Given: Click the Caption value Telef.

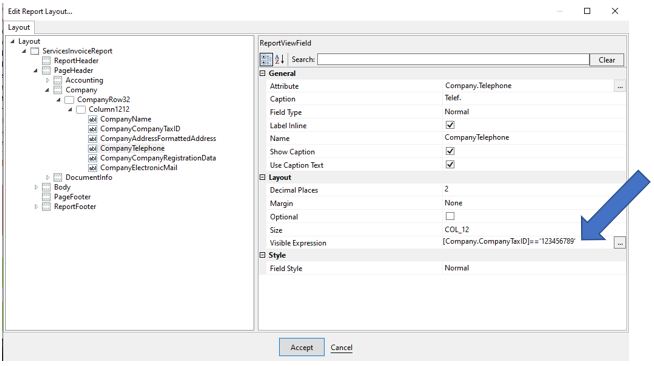Looking at the screenshot, I should click(453, 98).
